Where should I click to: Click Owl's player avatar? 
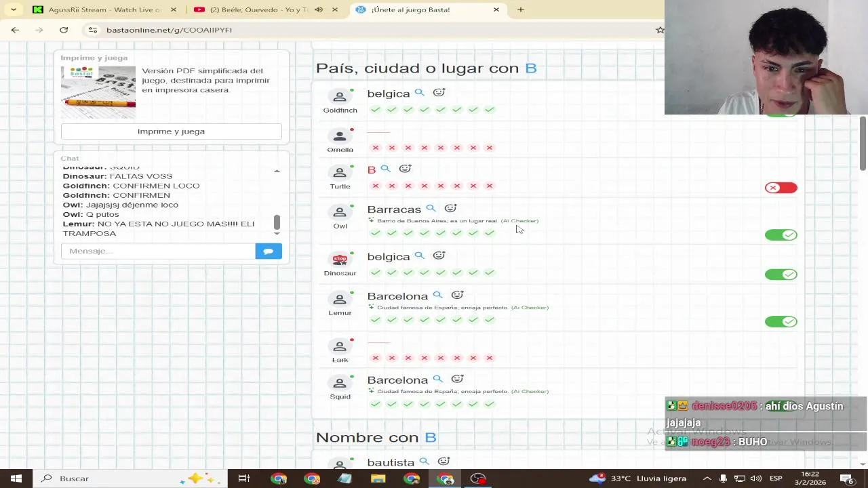pos(340,212)
